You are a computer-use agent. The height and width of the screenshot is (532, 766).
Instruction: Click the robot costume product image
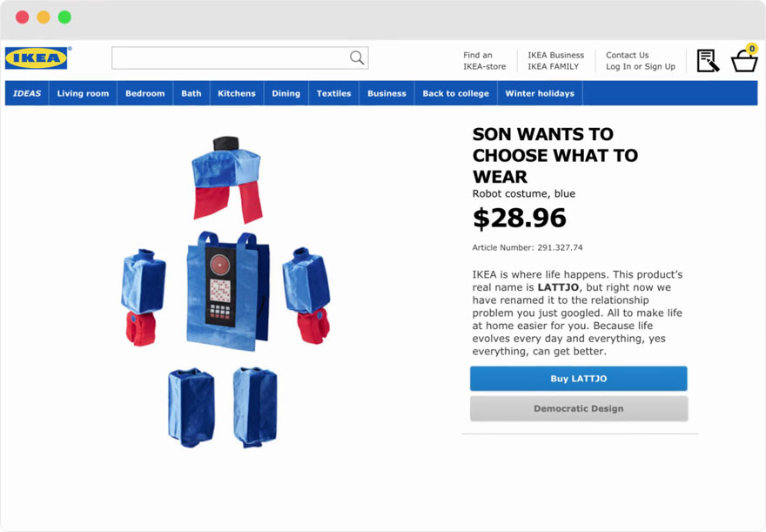pyautogui.click(x=223, y=292)
